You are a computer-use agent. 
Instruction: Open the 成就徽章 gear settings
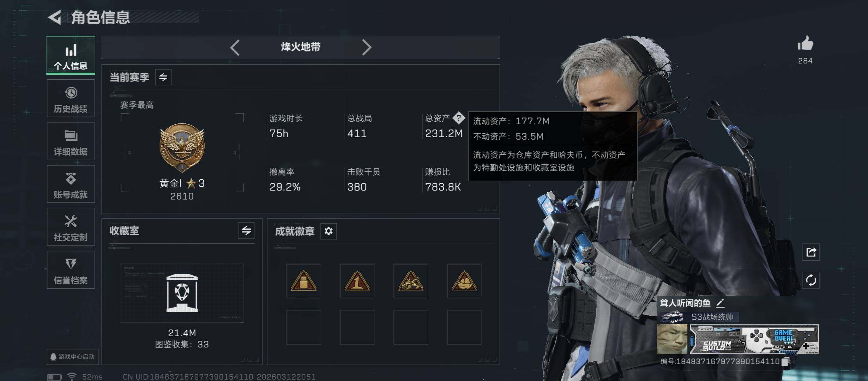tap(328, 231)
